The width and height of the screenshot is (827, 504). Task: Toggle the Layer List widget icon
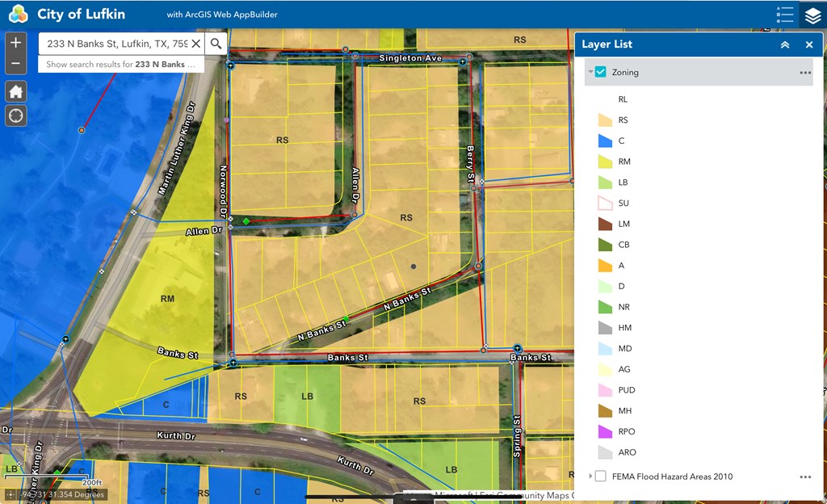point(812,15)
